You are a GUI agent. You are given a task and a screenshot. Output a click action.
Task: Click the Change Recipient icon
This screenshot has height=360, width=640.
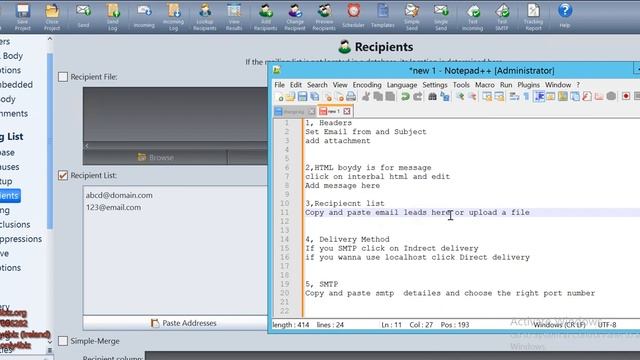295,16
